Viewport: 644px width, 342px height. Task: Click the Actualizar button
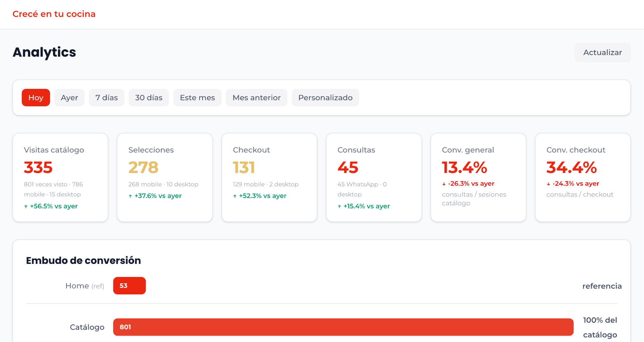point(602,52)
